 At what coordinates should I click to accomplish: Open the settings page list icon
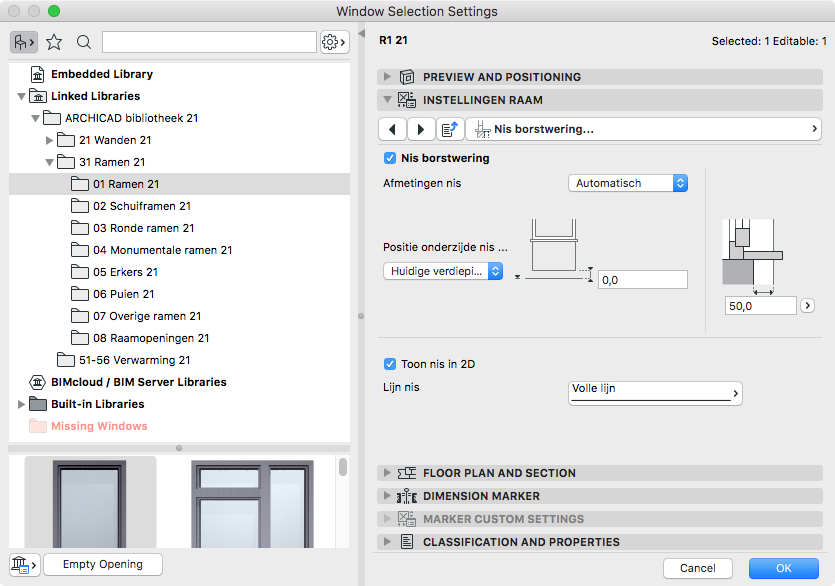(450, 129)
